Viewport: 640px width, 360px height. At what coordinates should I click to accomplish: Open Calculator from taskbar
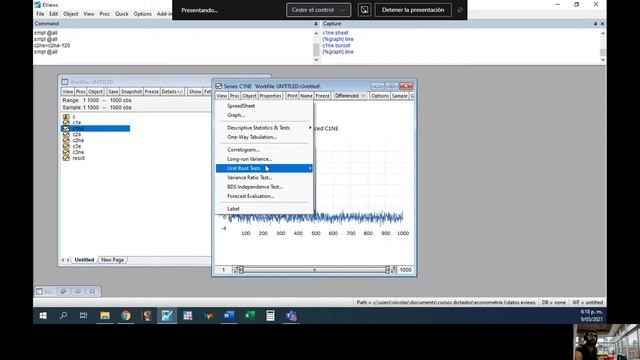pyautogui.click(x=270, y=316)
